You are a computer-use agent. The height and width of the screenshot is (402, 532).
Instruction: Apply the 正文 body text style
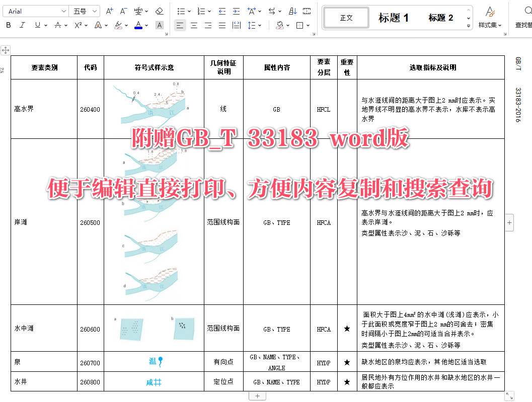346,17
